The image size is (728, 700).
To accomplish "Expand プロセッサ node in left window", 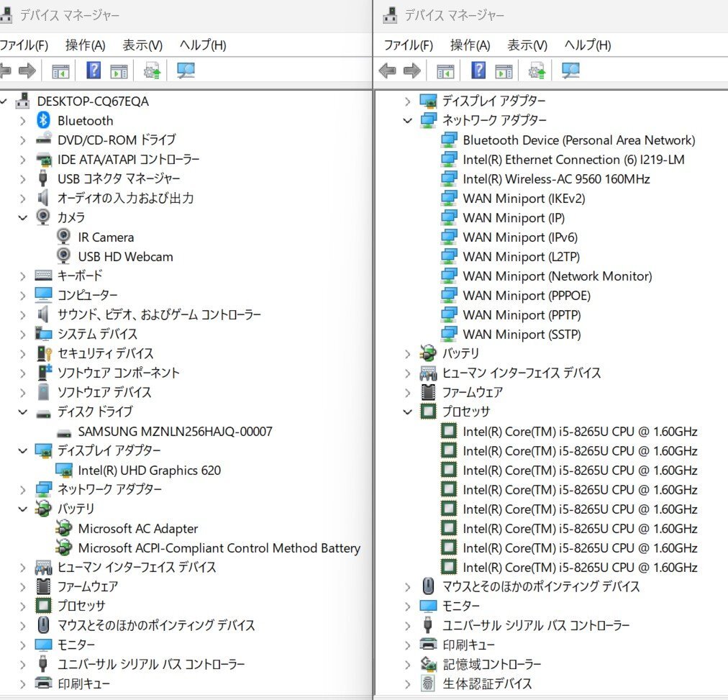I will (x=22, y=606).
